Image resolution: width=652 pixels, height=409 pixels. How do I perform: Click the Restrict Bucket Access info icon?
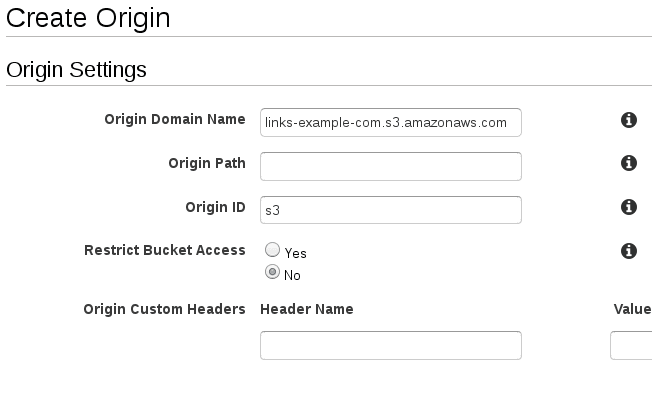pyautogui.click(x=629, y=251)
